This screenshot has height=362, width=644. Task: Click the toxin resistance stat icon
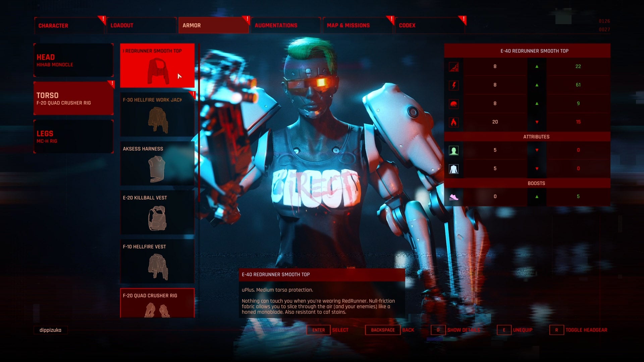coord(453,103)
